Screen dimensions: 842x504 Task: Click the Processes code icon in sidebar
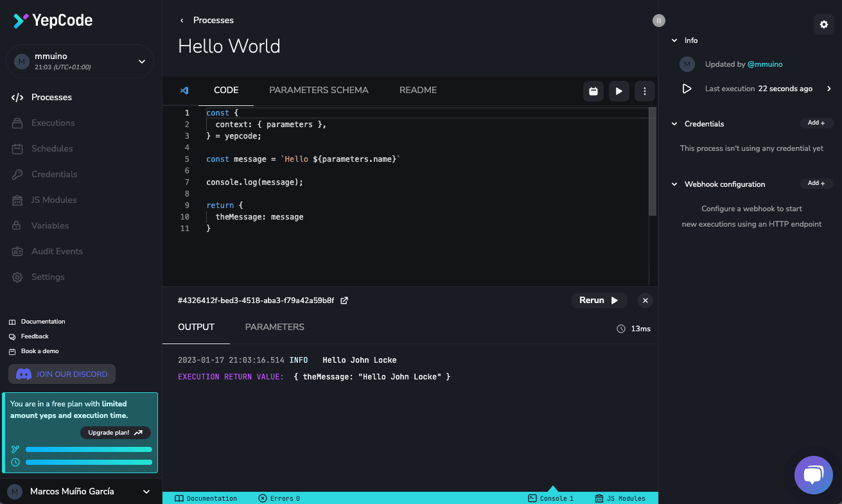tap(18, 98)
